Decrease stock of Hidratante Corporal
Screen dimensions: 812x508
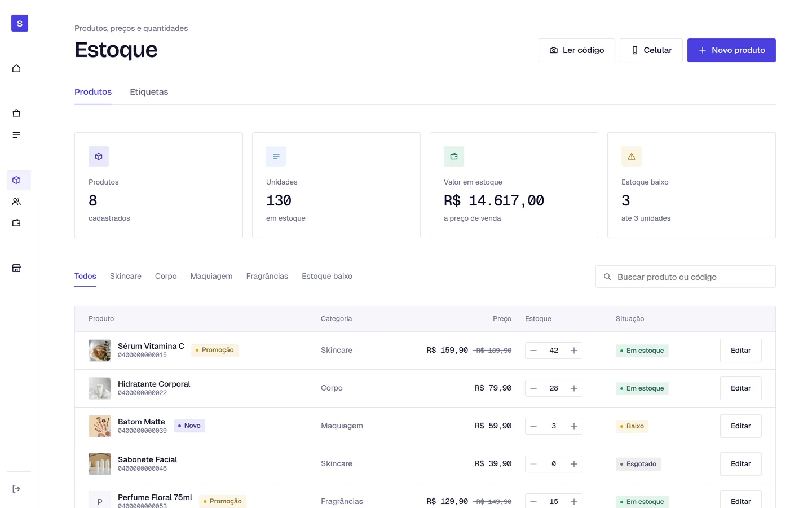(533, 388)
